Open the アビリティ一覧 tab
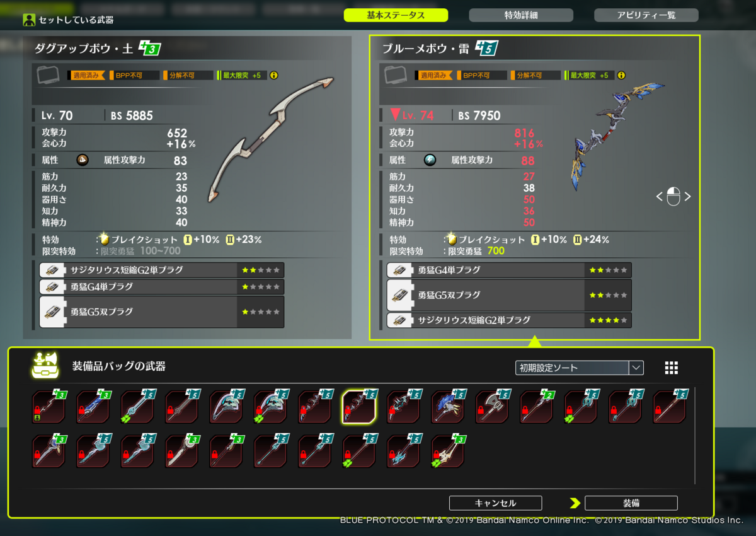756x536 pixels. [x=646, y=15]
